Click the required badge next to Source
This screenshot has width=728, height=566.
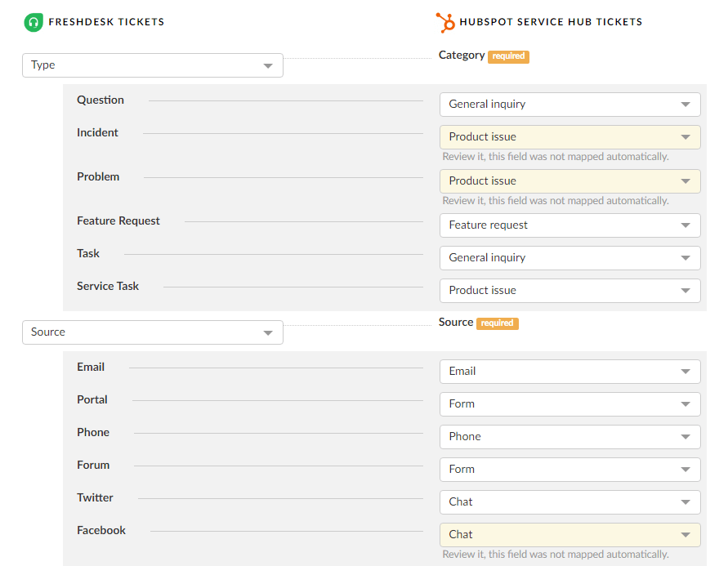pos(498,323)
